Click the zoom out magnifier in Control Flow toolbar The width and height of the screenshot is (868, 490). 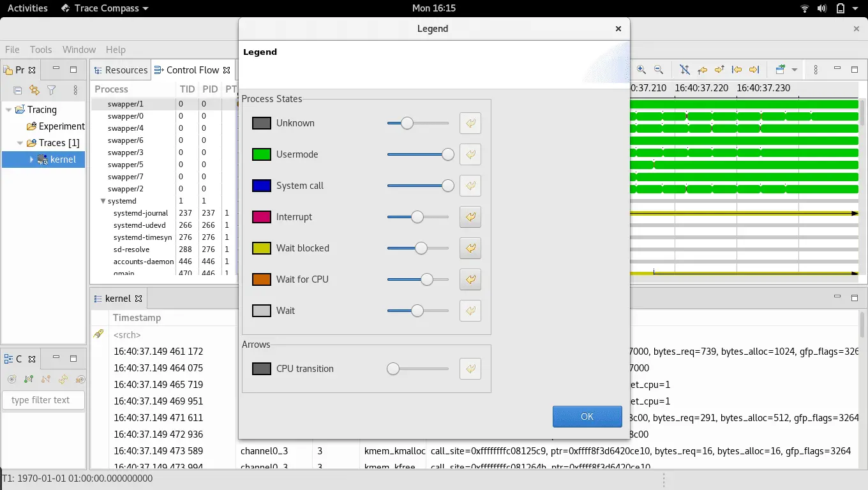click(659, 70)
